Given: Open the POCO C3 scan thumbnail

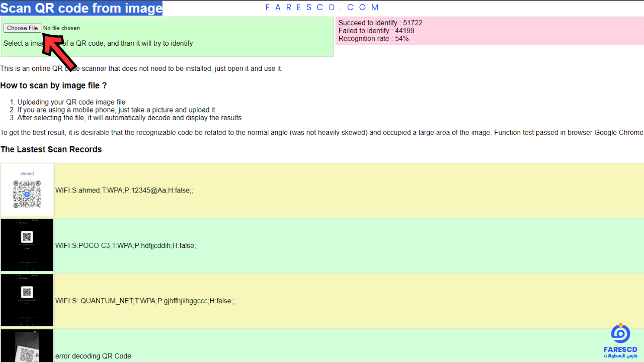Looking at the screenshot, I should 27,245.
